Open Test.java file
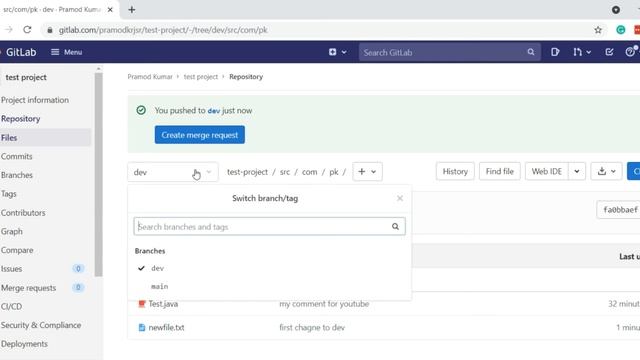Viewport: 640px width, 360px height. coord(163,304)
